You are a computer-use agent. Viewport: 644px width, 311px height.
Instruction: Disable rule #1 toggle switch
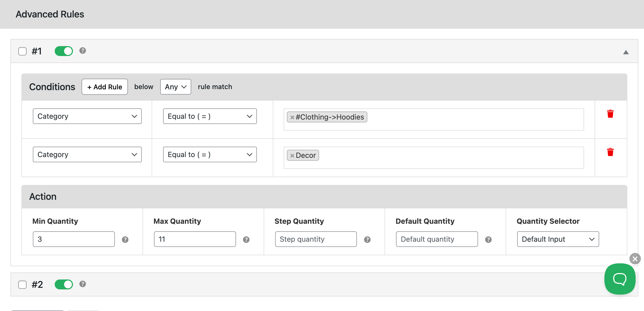click(64, 51)
